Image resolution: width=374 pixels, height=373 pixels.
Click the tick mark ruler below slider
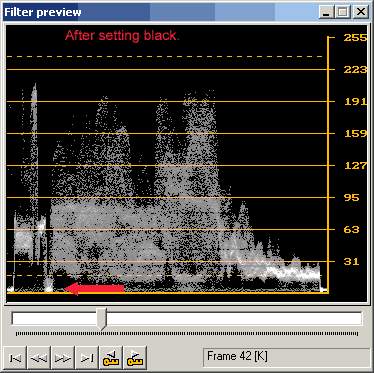(x=187, y=334)
